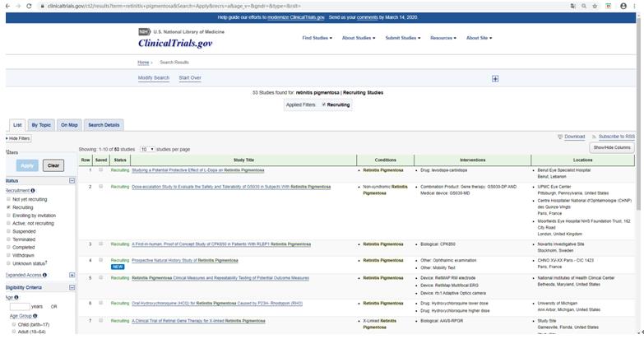Screen dimensions: 644x339
Task: Open the Oral Hydroxychloroquine study link
Action: coord(217,304)
